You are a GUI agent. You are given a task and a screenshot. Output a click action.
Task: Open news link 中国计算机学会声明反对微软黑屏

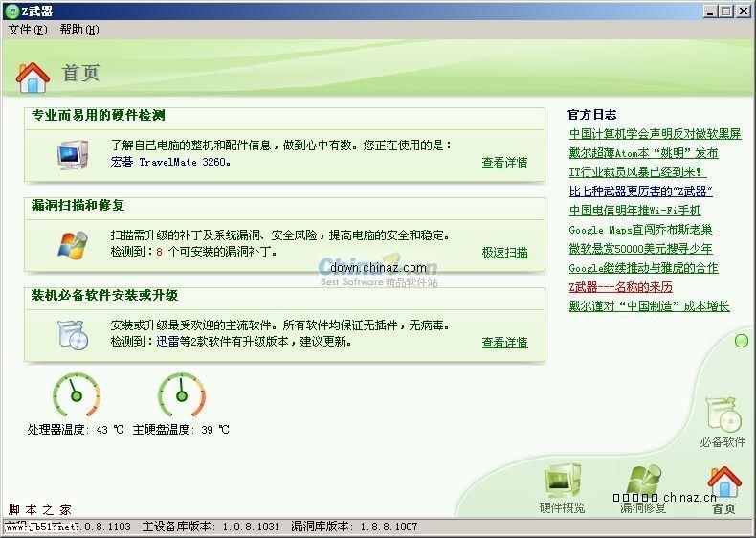655,134
